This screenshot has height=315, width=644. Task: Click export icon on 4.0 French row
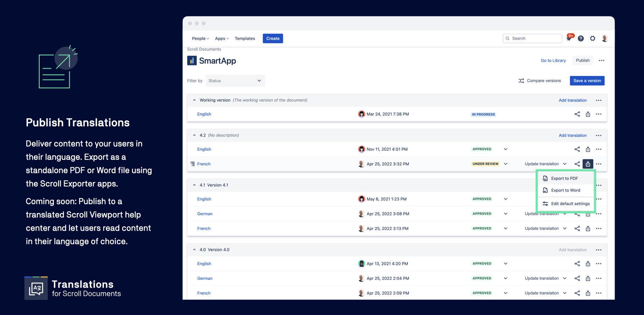[x=588, y=293]
